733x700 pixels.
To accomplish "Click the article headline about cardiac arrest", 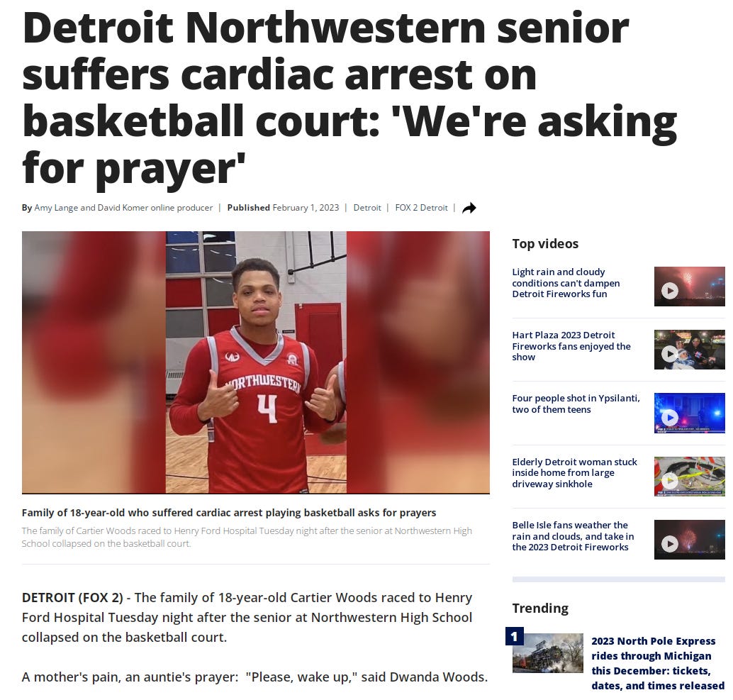I will (349, 98).
